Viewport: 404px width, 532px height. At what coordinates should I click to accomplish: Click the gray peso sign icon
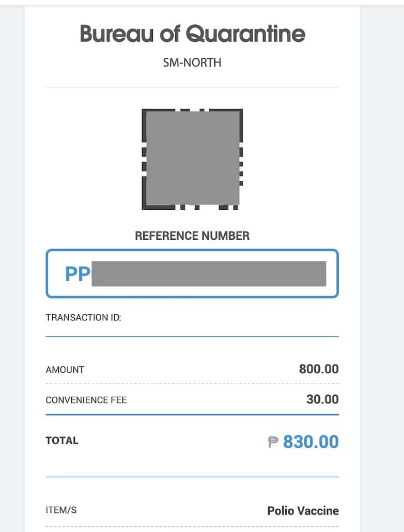273,442
